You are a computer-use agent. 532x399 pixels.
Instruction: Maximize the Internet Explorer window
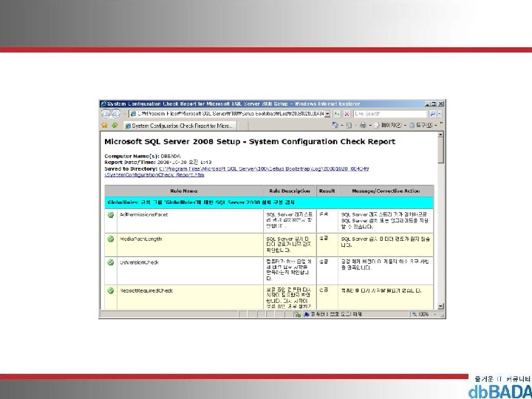tap(434, 104)
